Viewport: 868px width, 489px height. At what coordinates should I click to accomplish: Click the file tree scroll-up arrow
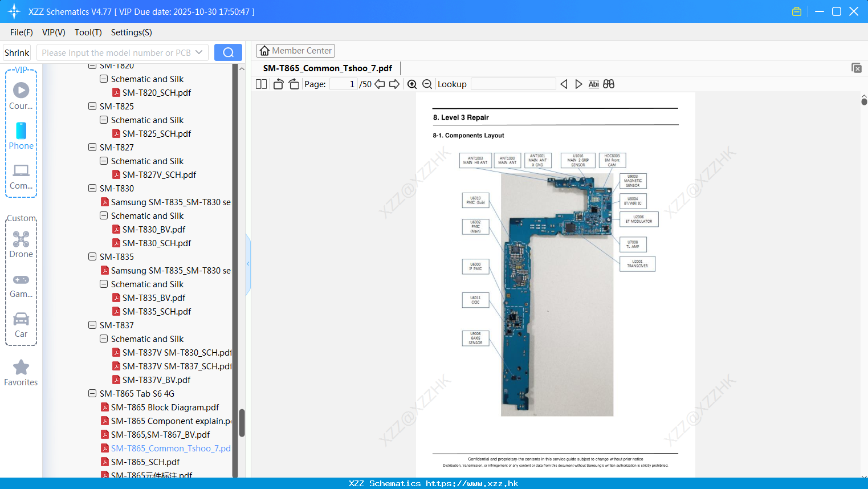click(242, 68)
